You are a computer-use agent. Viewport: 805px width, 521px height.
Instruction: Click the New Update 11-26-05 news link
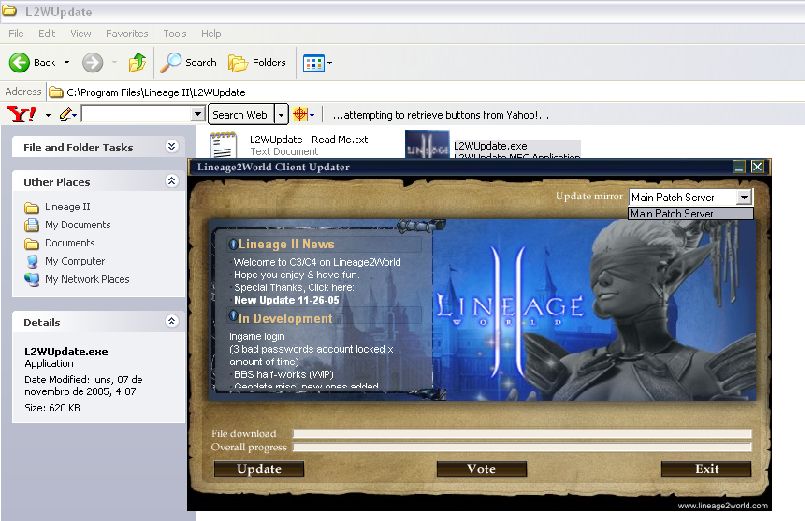click(286, 300)
